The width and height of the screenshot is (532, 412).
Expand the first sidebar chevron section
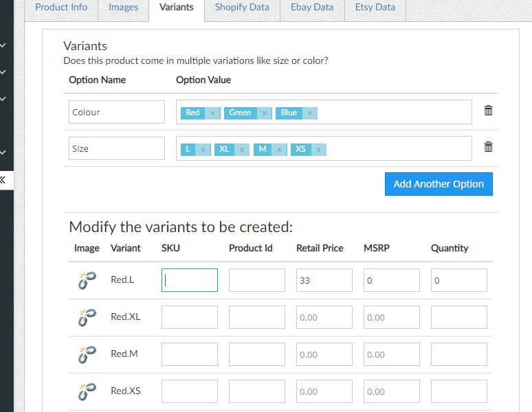(x=3, y=46)
